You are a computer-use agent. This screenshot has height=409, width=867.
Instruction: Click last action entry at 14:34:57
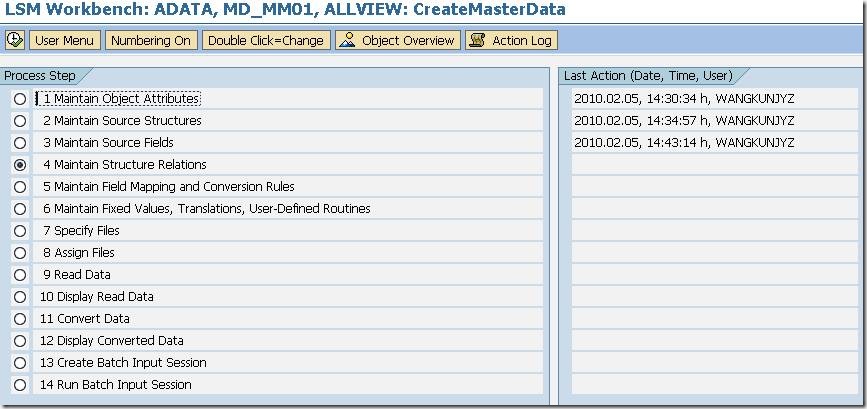684,120
